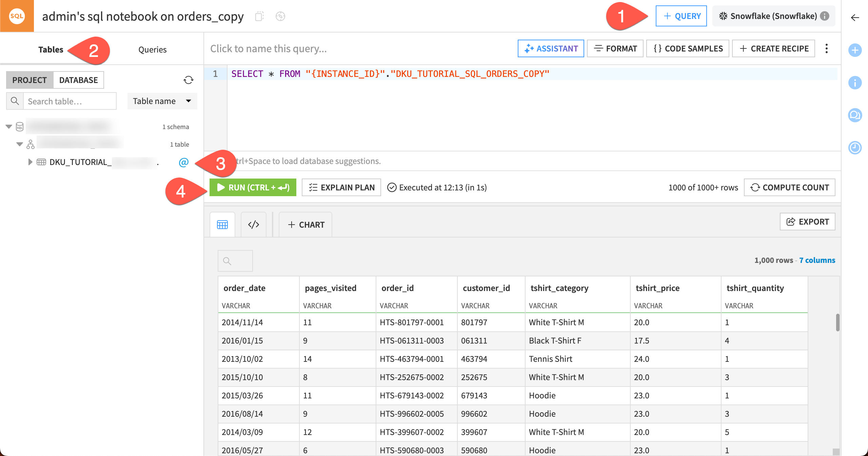This screenshot has height=456, width=868.
Task: Switch to the Queries tab
Action: point(152,49)
